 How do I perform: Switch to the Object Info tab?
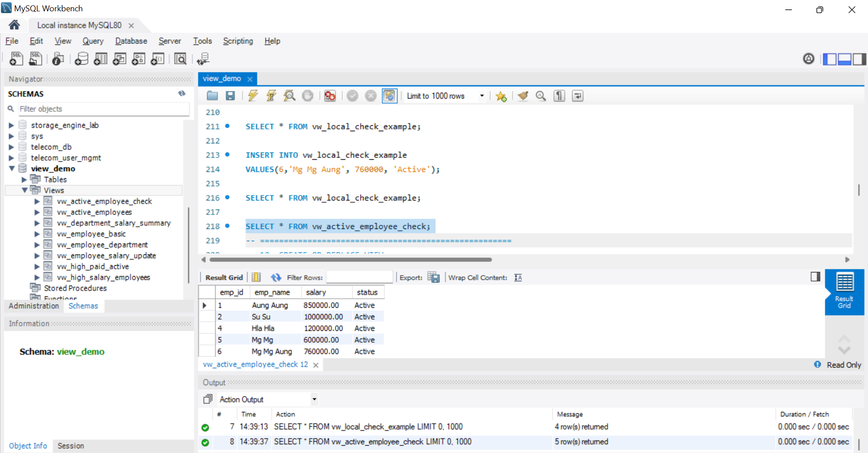pos(28,446)
